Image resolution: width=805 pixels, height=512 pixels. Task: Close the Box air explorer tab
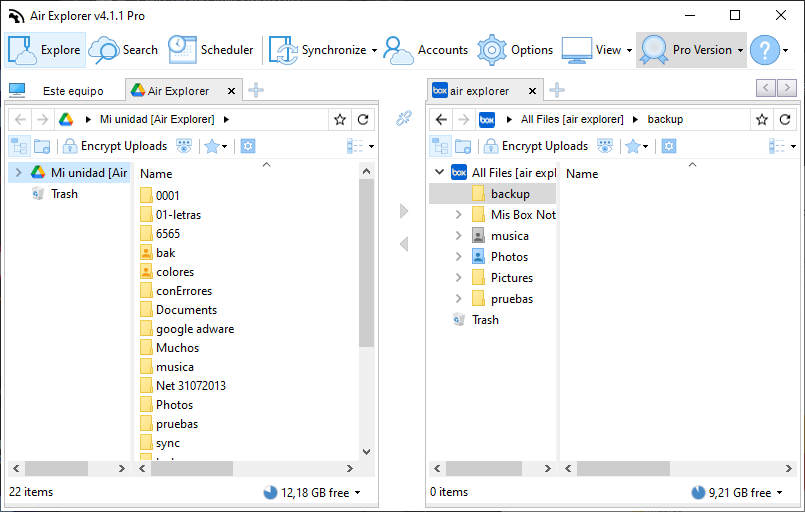(x=532, y=91)
